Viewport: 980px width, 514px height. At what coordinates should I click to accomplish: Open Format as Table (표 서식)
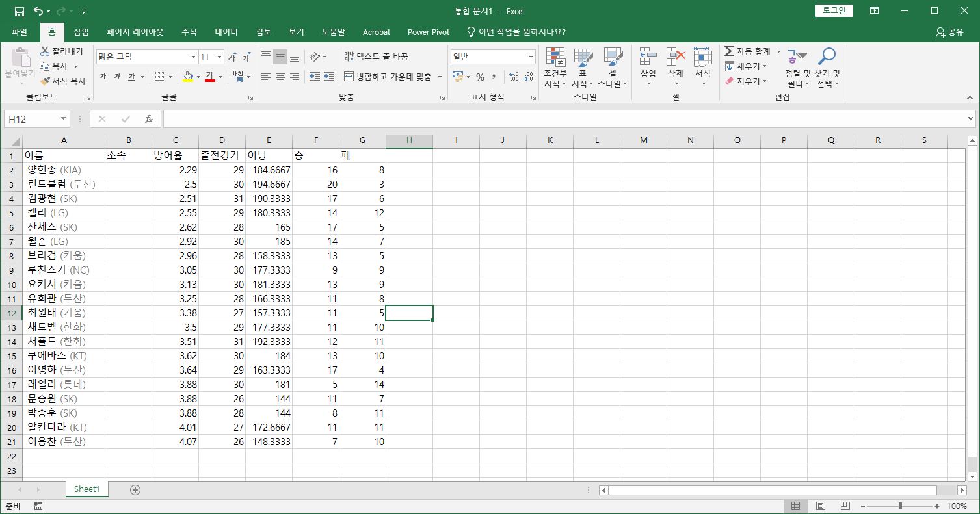tap(583, 68)
